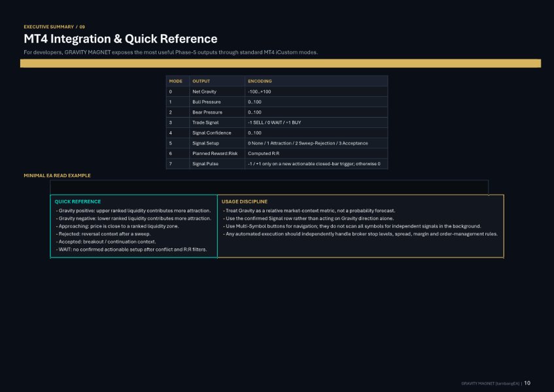Select the Bear Pressure output cell
Image resolution: width=554 pixels, height=392 pixels.
point(217,112)
